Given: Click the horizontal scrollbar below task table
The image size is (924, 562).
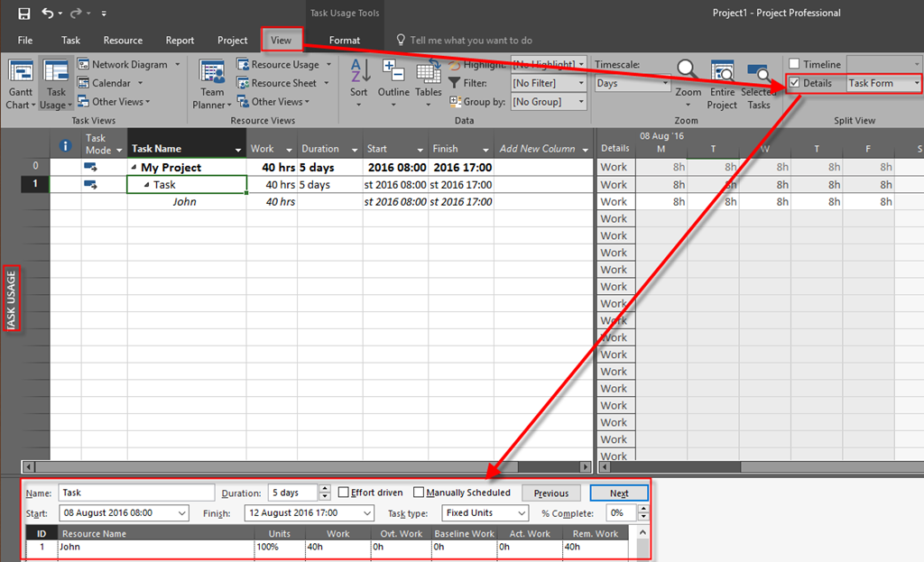Looking at the screenshot, I should point(307,467).
